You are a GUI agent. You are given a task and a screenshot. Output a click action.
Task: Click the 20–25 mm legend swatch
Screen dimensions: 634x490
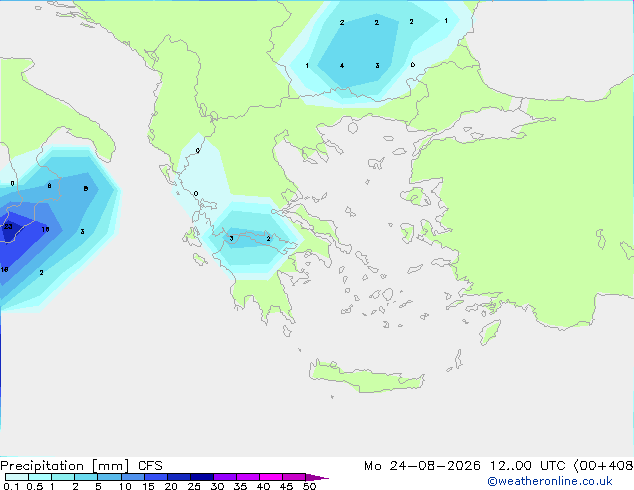[x=178, y=477]
